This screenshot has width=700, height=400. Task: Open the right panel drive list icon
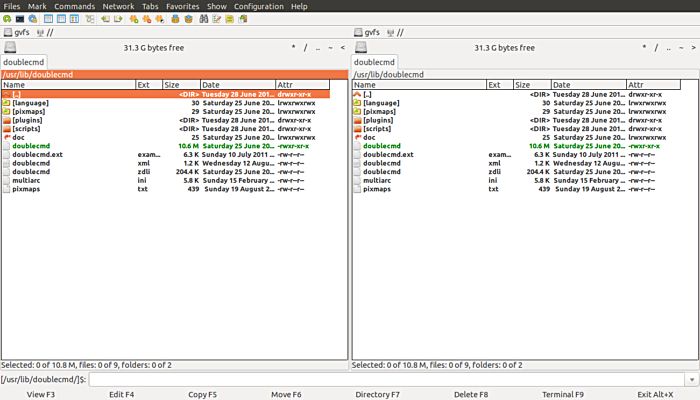[360, 47]
